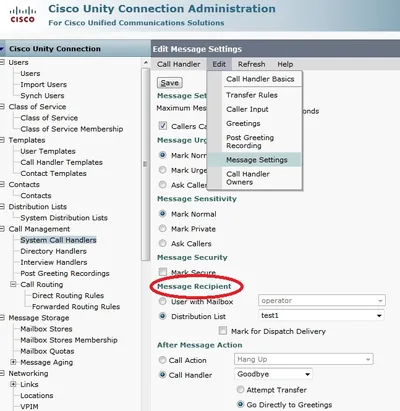Viewport: 400px width, 411px height.
Task: Choose Greetings from Edit menu
Action: click(243, 123)
